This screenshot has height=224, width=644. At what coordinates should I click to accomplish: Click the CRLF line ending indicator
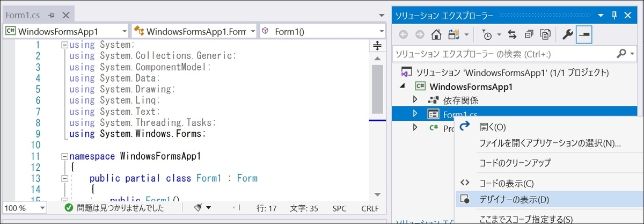point(370,208)
